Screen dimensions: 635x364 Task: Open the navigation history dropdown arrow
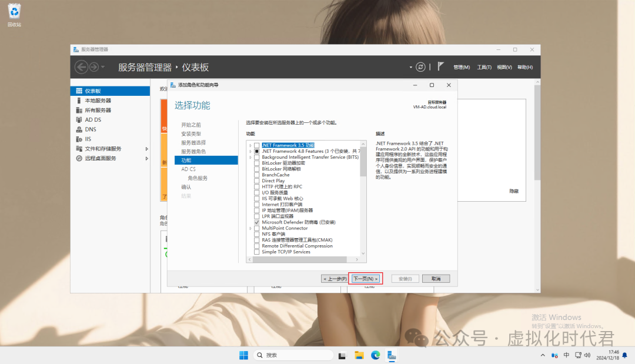(103, 67)
